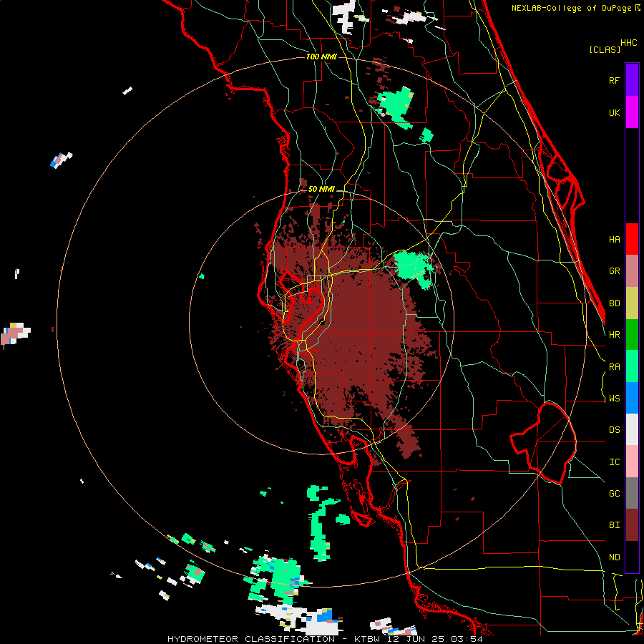Click the BI legend label
This screenshot has height=644, width=644.
click(x=614, y=525)
